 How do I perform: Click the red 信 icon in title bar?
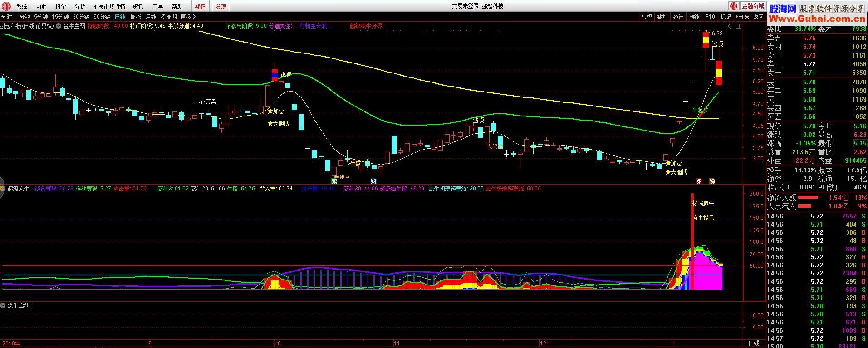click(x=735, y=6)
